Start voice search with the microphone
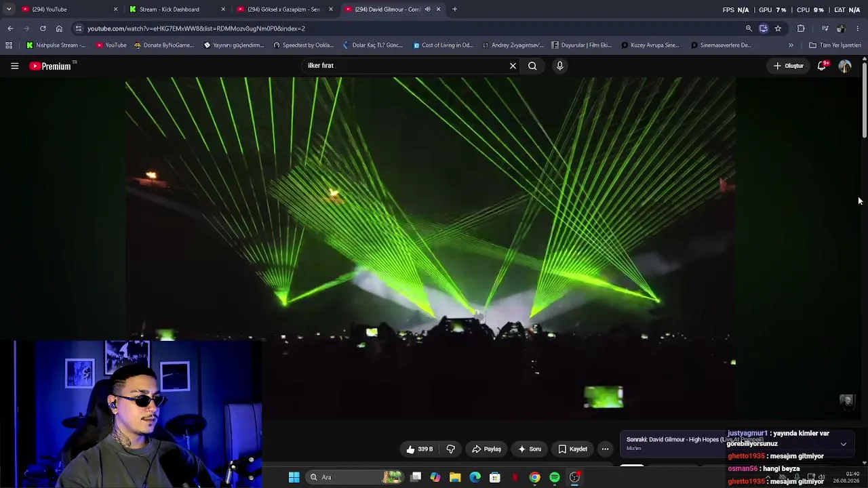Image resolution: width=868 pixels, height=488 pixels. point(559,66)
